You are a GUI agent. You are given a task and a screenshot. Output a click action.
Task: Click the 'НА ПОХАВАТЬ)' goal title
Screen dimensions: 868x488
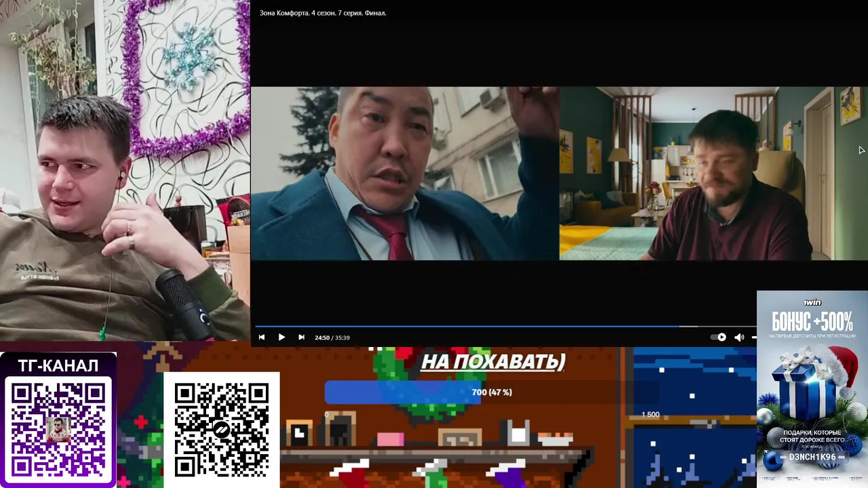tap(493, 362)
